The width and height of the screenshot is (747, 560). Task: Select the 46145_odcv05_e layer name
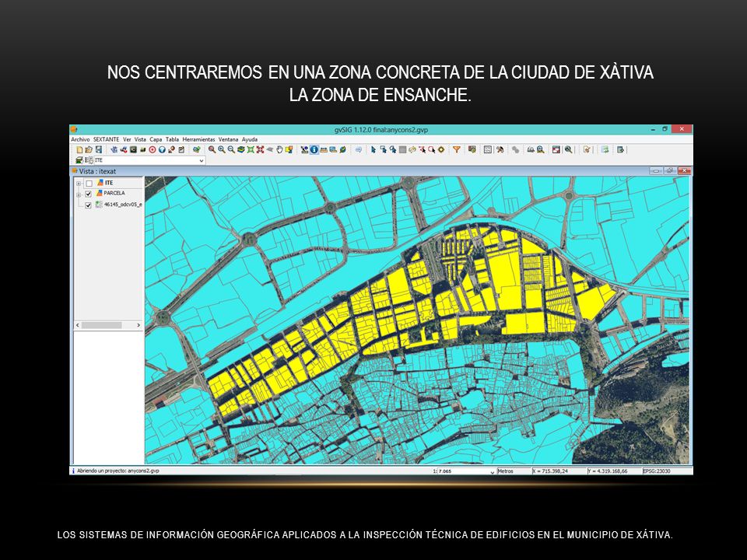click(x=123, y=205)
